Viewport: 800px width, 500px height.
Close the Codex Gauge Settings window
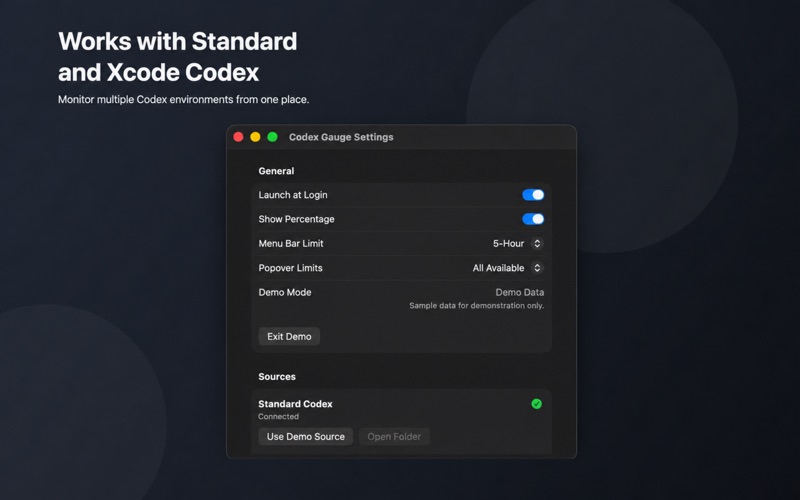tap(238, 137)
